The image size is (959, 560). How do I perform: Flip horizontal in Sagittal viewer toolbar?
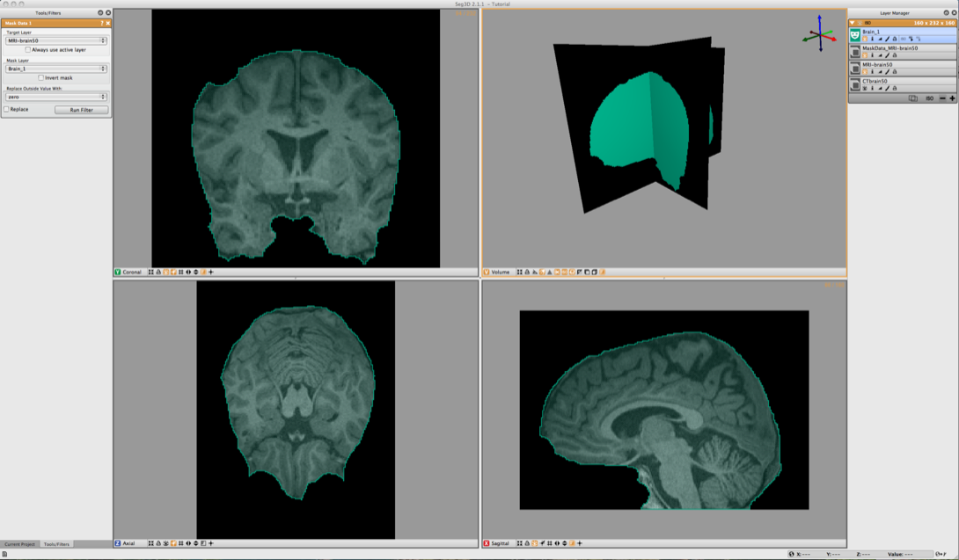coord(557,543)
